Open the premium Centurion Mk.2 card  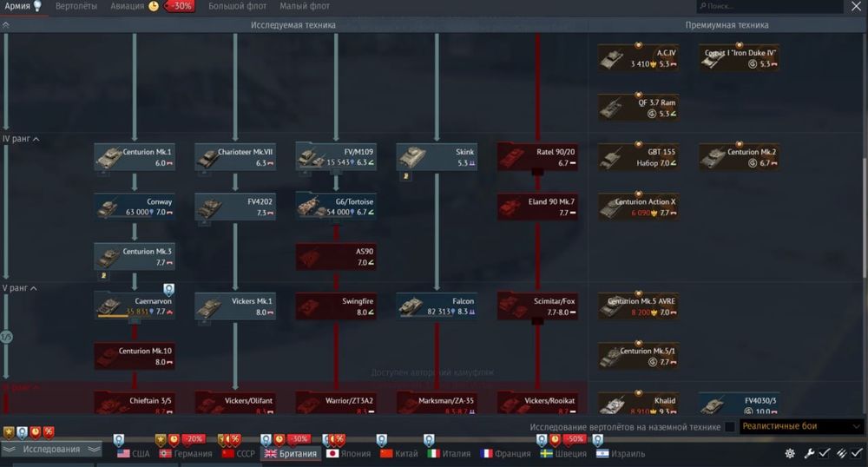click(739, 156)
